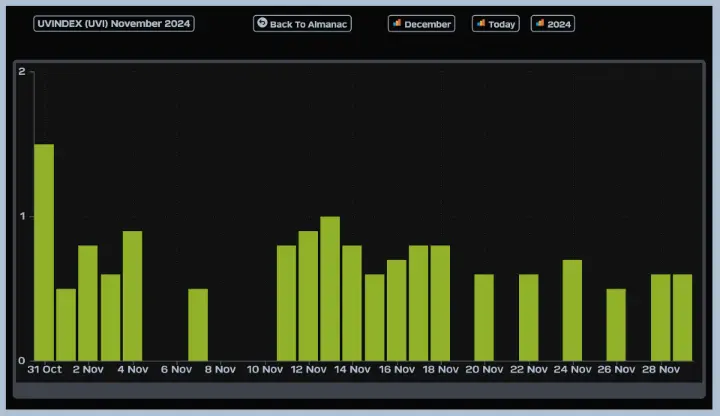The height and width of the screenshot is (416, 720).
Task: Click the 20 Nov bar
Action: (x=484, y=318)
